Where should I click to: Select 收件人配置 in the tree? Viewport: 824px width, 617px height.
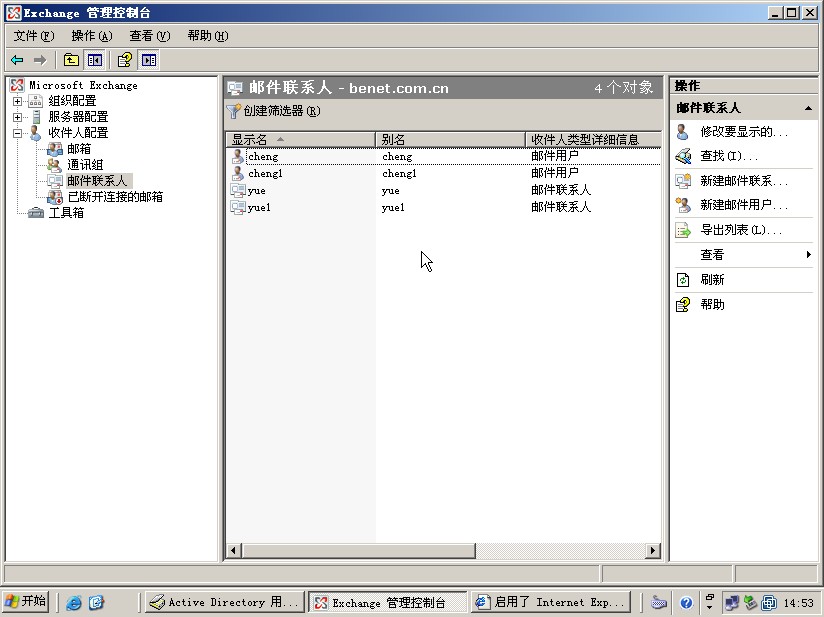coord(78,133)
